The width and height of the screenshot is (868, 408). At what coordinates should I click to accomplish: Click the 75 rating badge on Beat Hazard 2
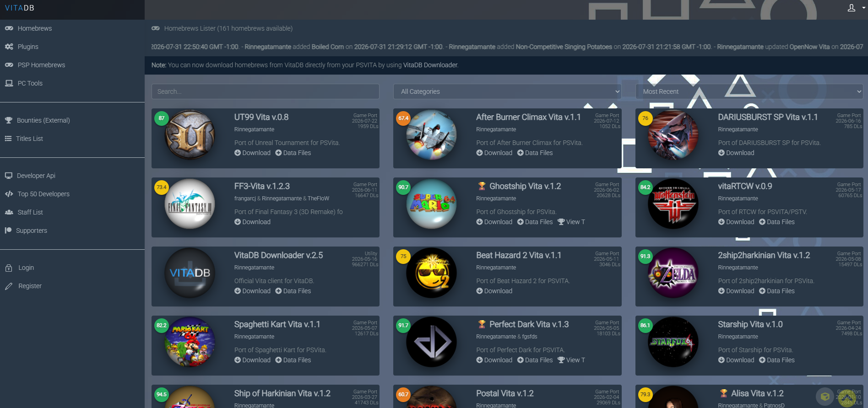click(403, 256)
